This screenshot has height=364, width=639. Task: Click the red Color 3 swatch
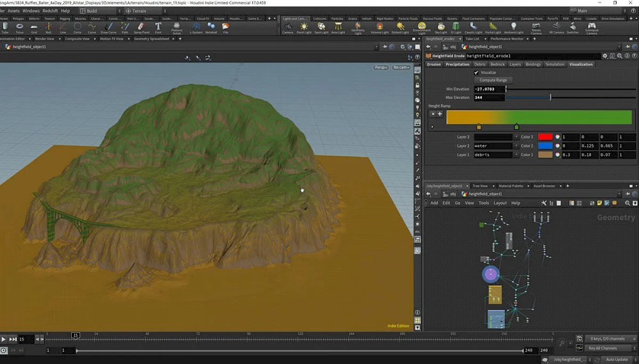[x=545, y=137]
